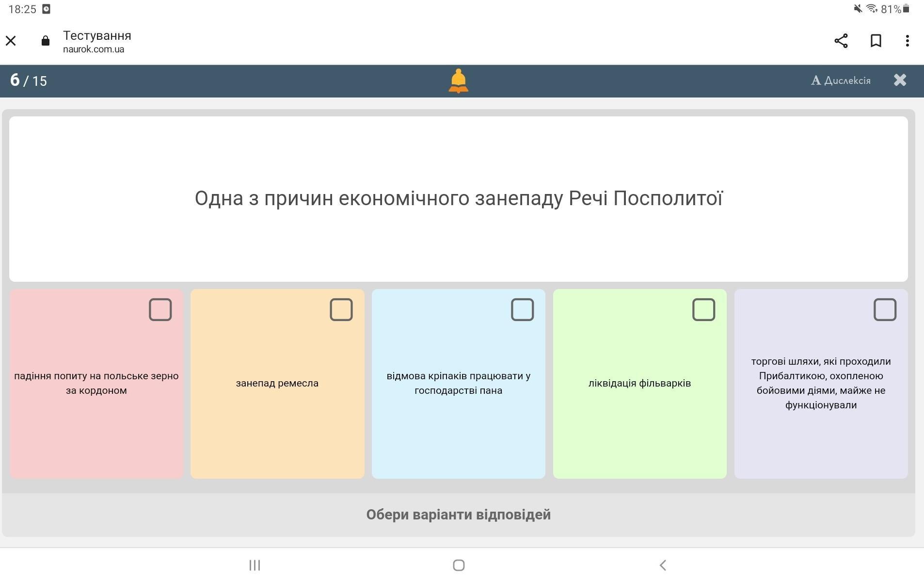Select answer text 'занепад ремесла'
This screenshot has height=582, width=924.
tap(277, 383)
